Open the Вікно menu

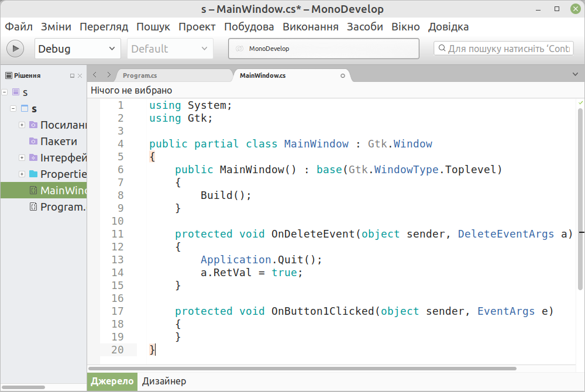405,27
